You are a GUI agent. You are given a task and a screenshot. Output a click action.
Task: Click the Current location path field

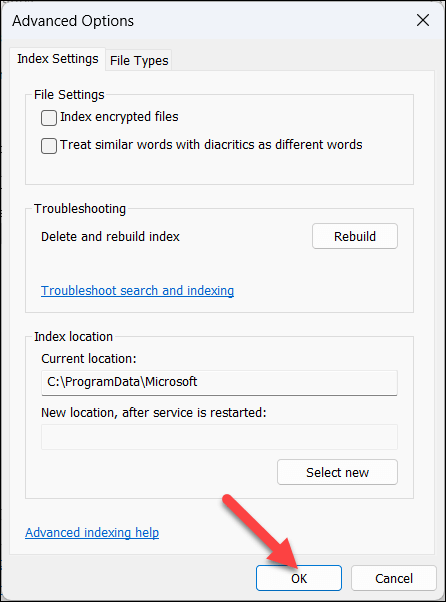tap(219, 382)
